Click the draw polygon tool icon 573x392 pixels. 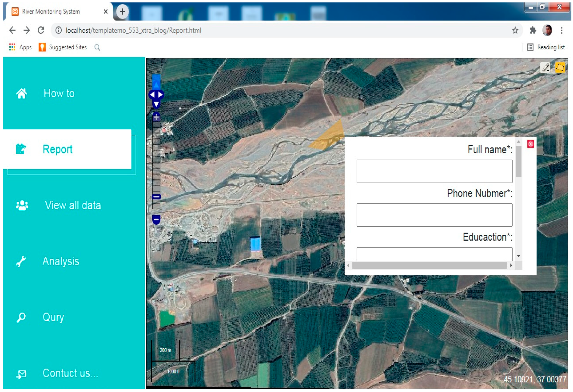pyautogui.click(x=560, y=67)
